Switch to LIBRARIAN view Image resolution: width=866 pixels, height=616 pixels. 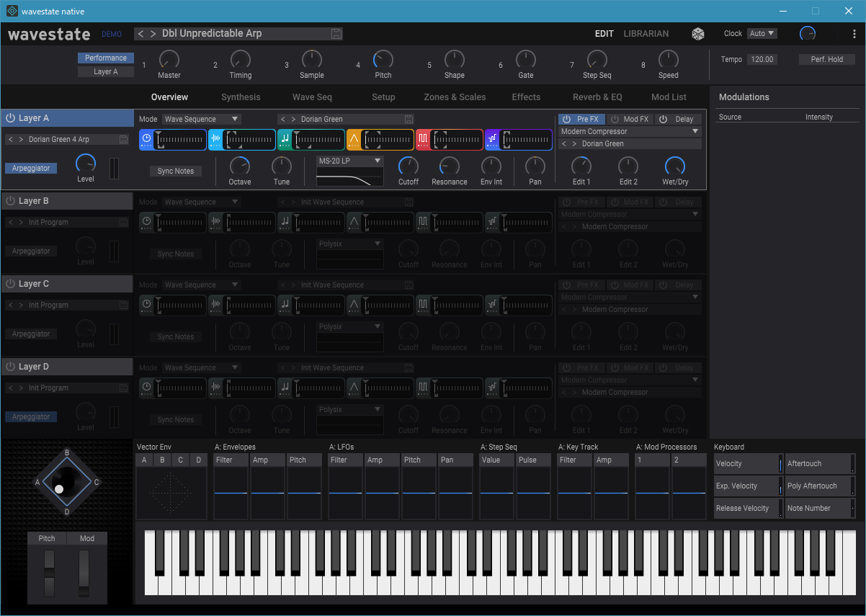646,34
